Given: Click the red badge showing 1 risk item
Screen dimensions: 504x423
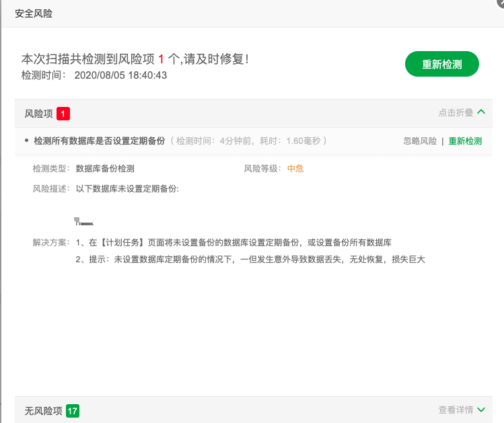Looking at the screenshot, I should click(63, 114).
